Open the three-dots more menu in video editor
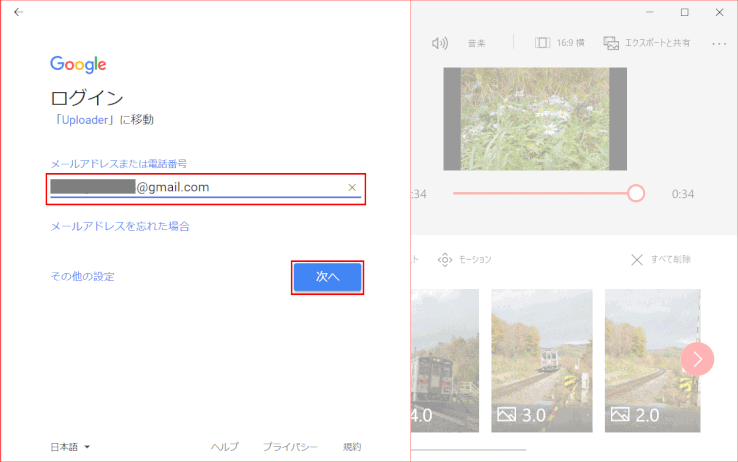Image resolution: width=738 pixels, height=462 pixels. 719,44
